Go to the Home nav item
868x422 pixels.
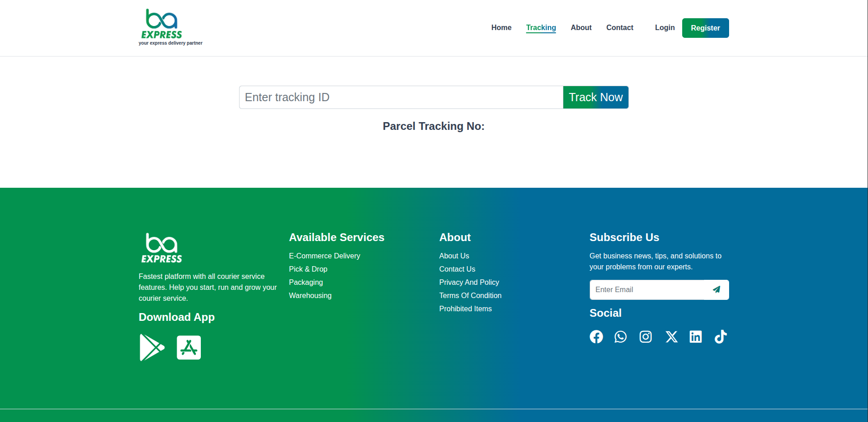coord(501,28)
